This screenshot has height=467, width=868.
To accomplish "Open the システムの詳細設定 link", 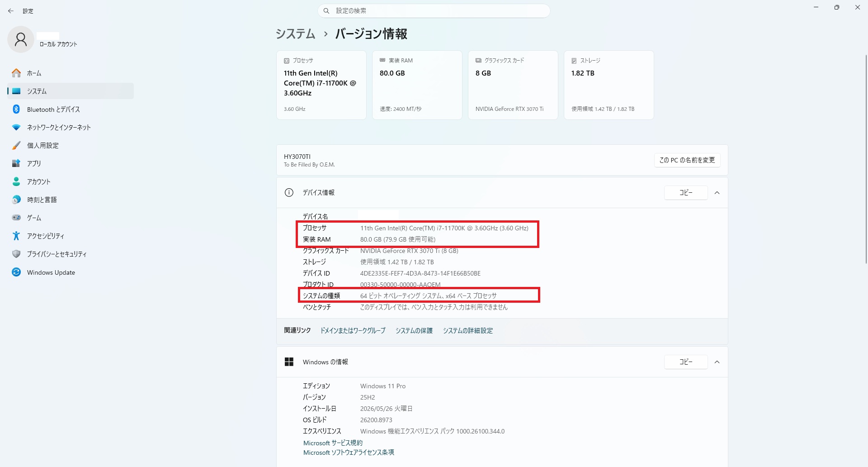I will pyautogui.click(x=468, y=331).
